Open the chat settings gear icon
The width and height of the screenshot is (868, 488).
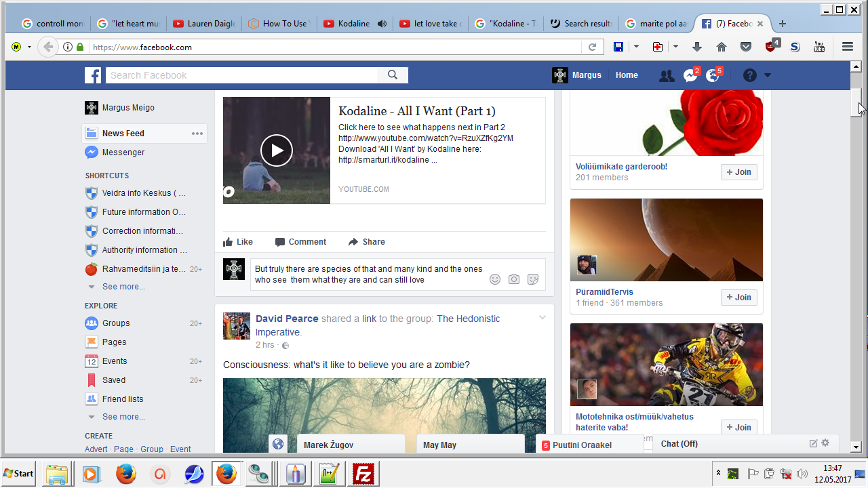point(825,443)
